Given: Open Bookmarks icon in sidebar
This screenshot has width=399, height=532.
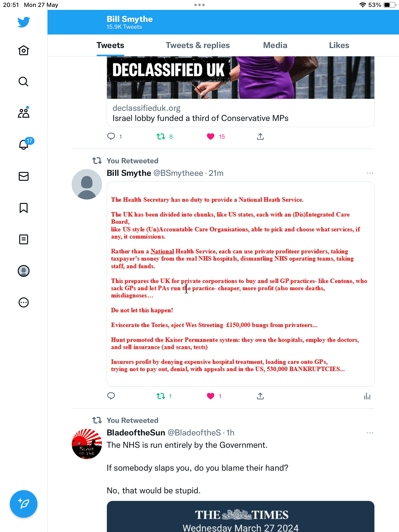Looking at the screenshot, I should tap(24, 208).
